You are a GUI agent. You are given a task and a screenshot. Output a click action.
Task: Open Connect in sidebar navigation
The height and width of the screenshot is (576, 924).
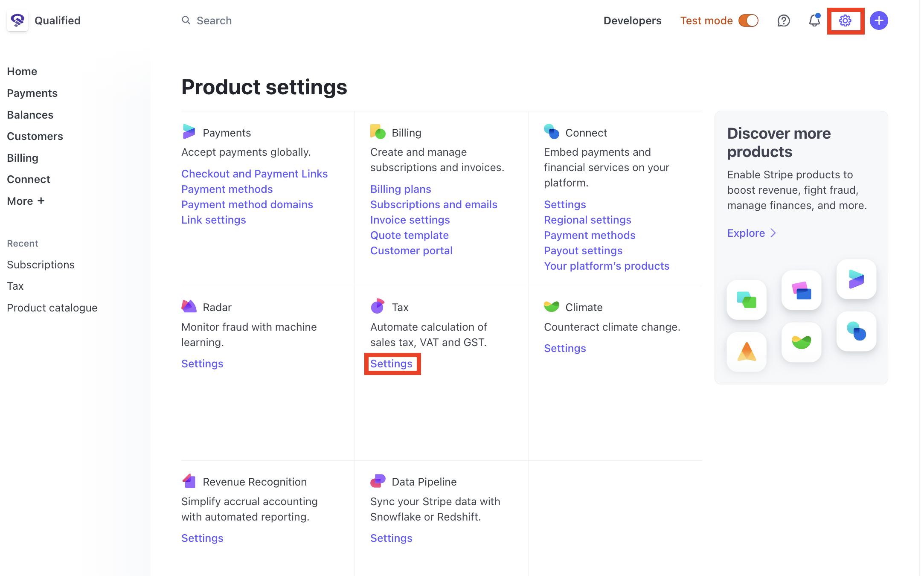(29, 179)
